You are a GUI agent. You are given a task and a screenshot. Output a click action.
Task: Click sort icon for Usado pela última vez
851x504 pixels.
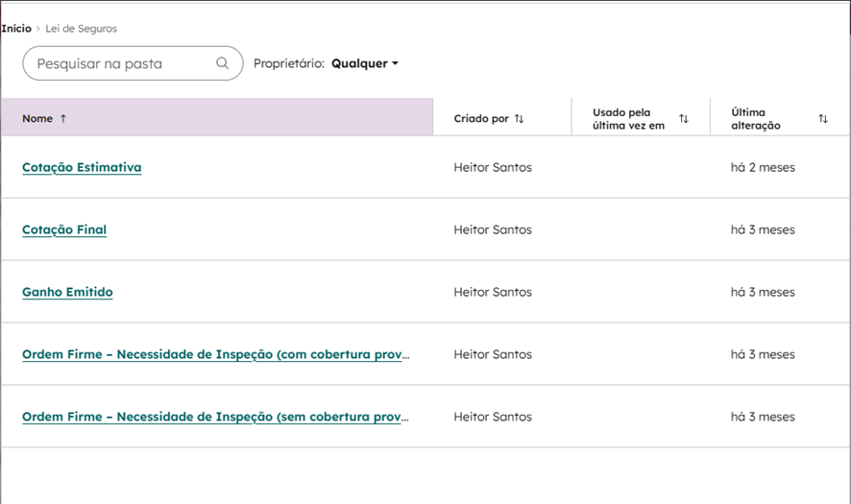(x=684, y=119)
